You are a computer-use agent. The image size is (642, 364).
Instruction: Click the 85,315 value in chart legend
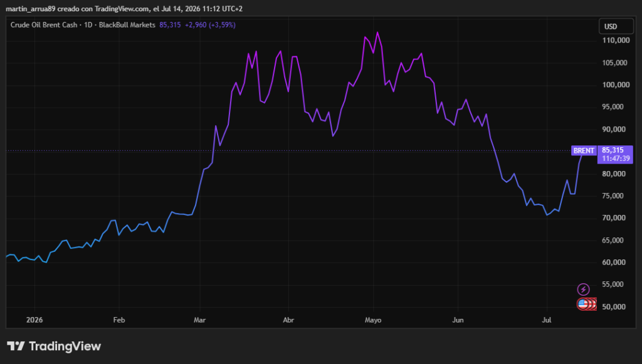tap(170, 25)
